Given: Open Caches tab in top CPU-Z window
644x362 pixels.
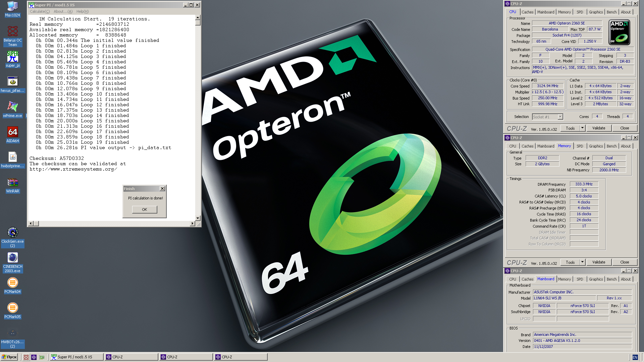Looking at the screenshot, I should pyautogui.click(x=527, y=12).
